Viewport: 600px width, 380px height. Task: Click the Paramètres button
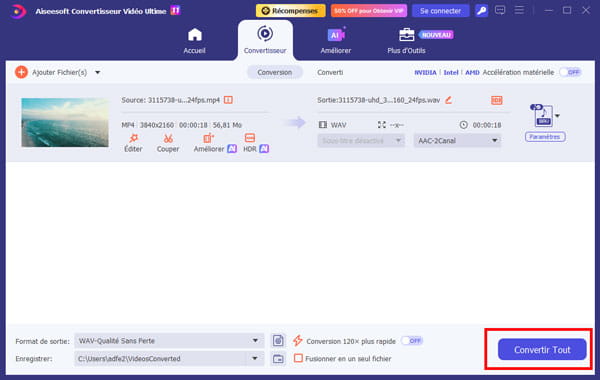tap(545, 137)
